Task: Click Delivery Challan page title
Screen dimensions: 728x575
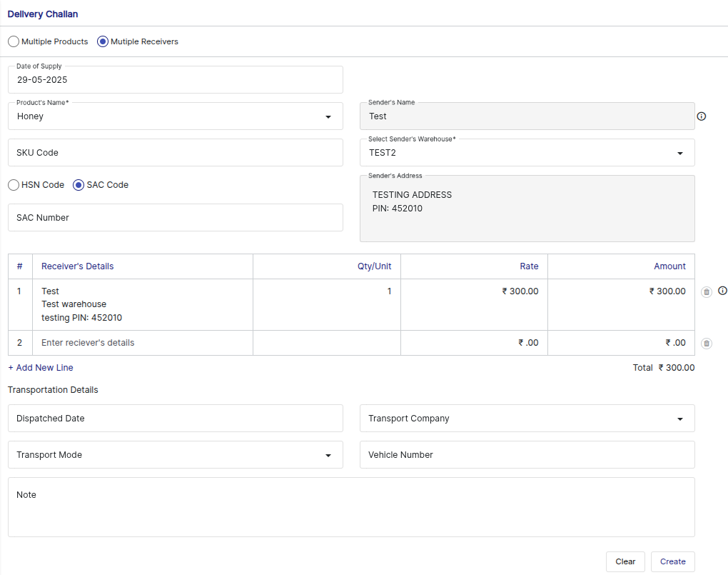Action: coord(43,14)
